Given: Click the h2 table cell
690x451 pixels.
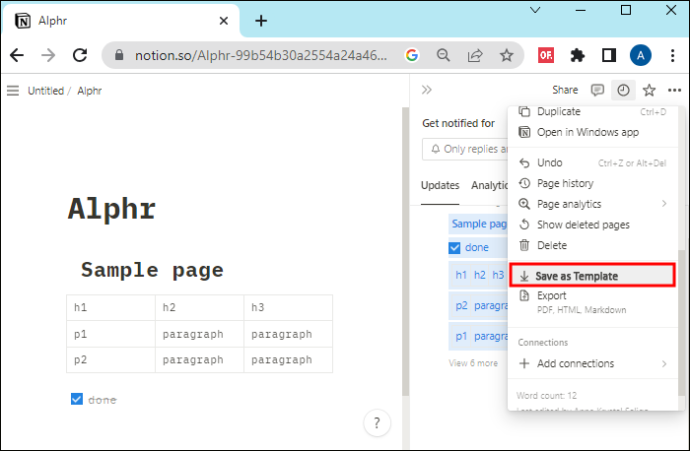Looking at the screenshot, I should coord(199,308).
